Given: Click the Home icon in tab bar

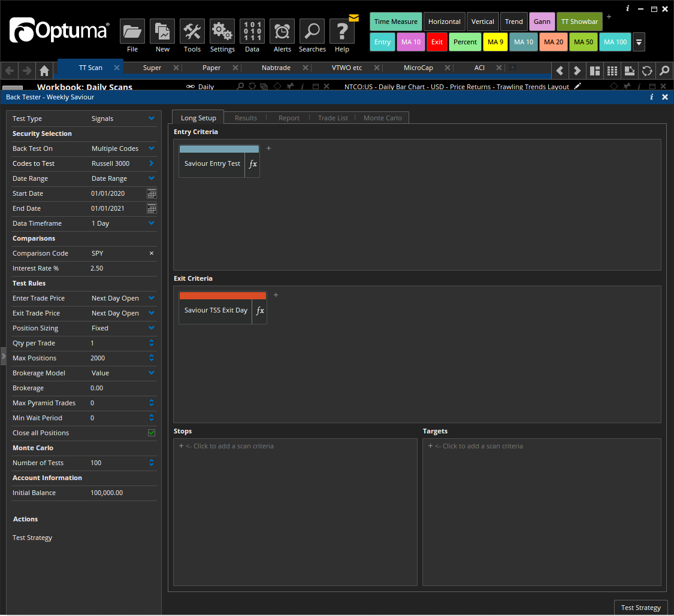Looking at the screenshot, I should (x=44, y=71).
